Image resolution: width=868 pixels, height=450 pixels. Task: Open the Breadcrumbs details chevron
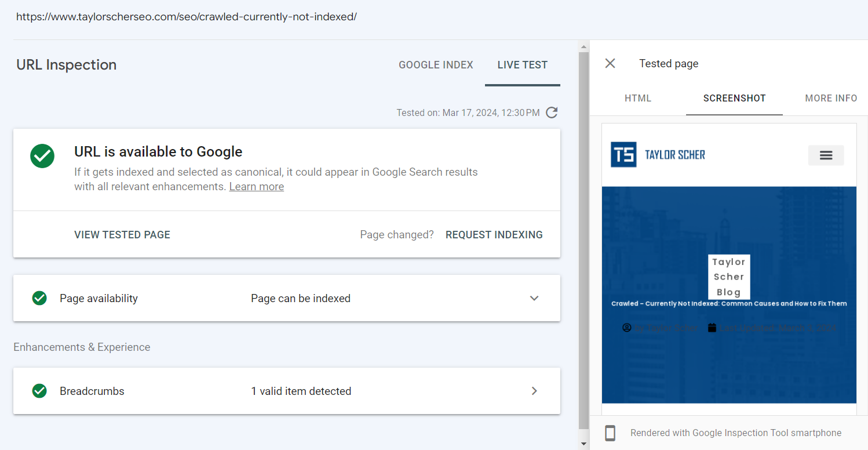pos(534,391)
